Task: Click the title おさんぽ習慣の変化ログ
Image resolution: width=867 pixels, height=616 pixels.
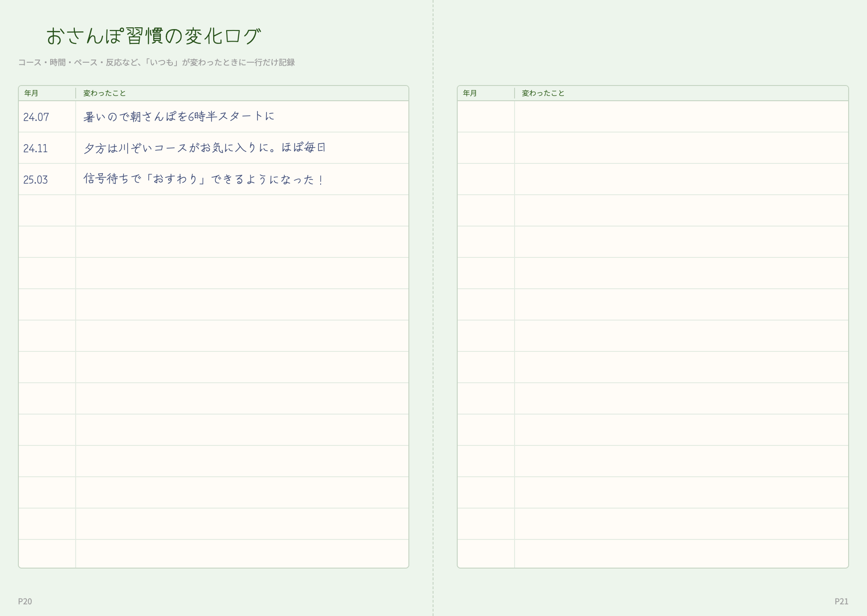Action: tap(153, 36)
